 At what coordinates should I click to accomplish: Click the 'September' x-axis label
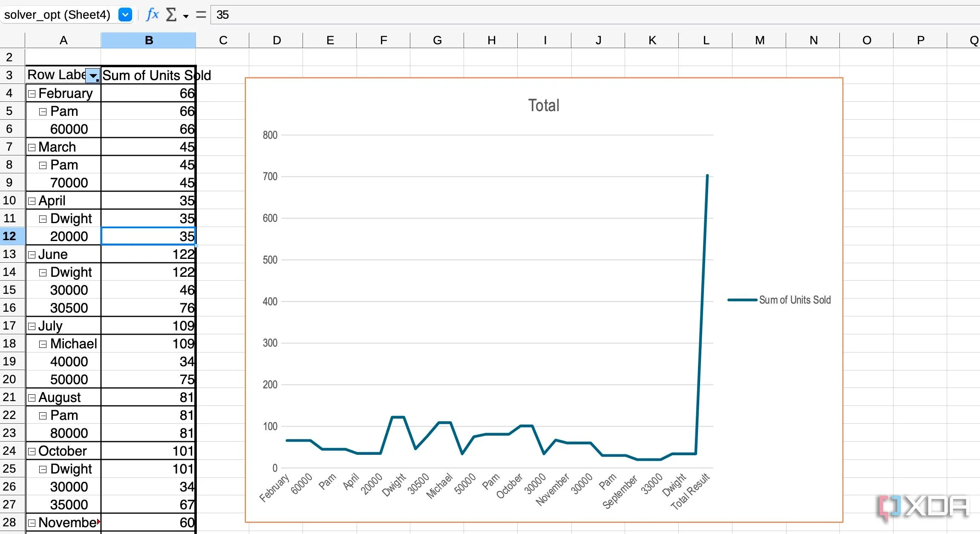[620, 492]
